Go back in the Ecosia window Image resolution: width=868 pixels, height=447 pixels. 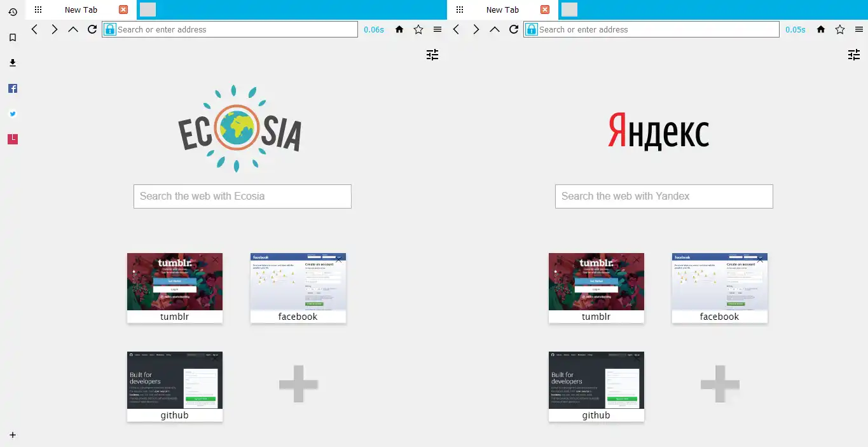pos(35,29)
